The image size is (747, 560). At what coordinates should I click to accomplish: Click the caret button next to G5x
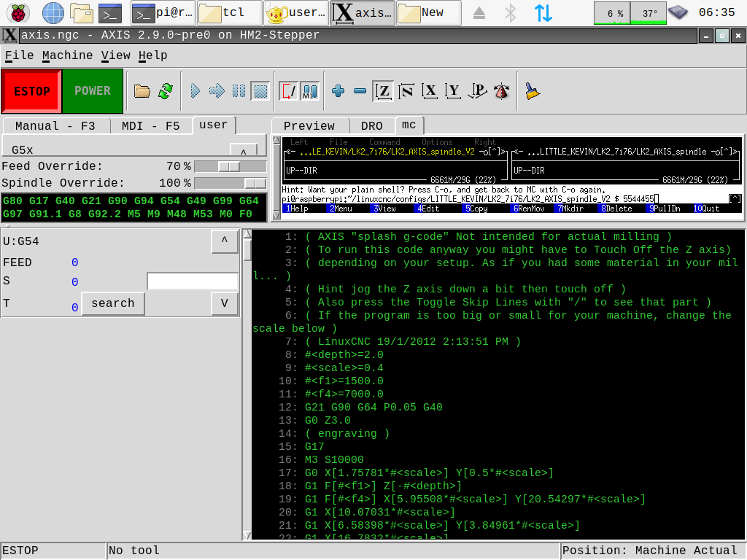point(244,150)
